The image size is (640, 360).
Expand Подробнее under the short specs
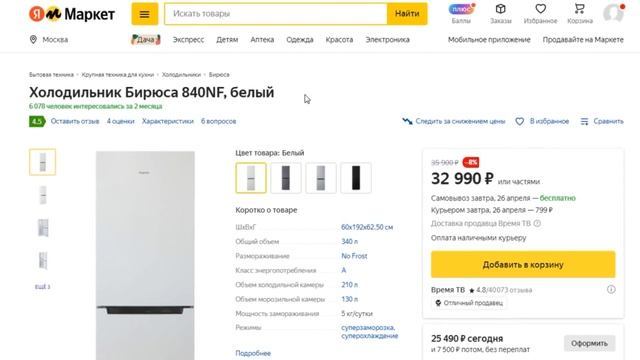click(x=253, y=353)
